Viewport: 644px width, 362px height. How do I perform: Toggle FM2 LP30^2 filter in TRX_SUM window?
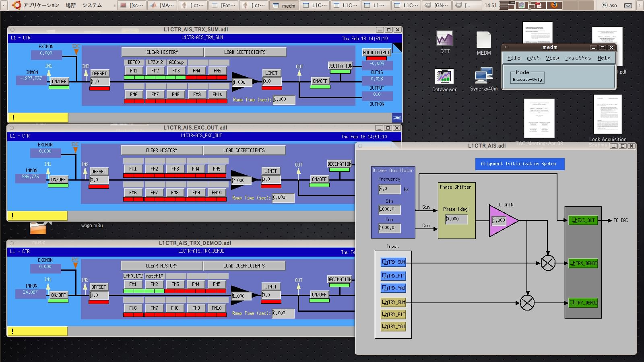pos(155,70)
